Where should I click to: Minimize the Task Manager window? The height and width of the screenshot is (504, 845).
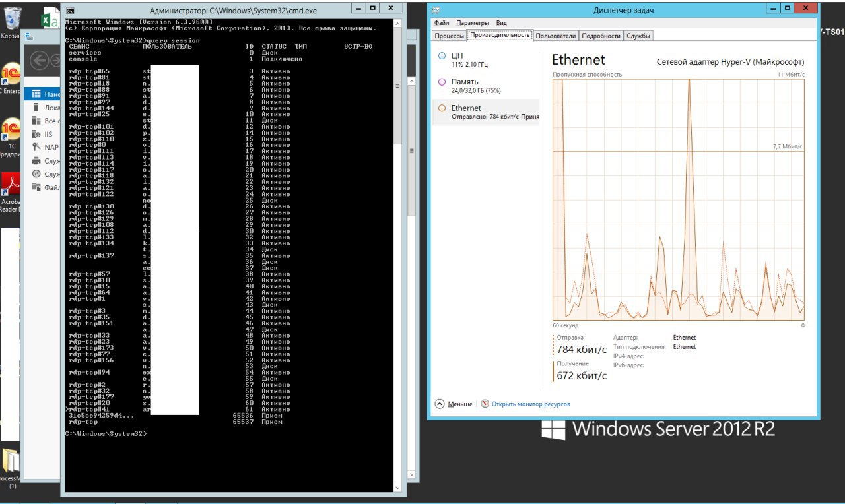click(773, 8)
